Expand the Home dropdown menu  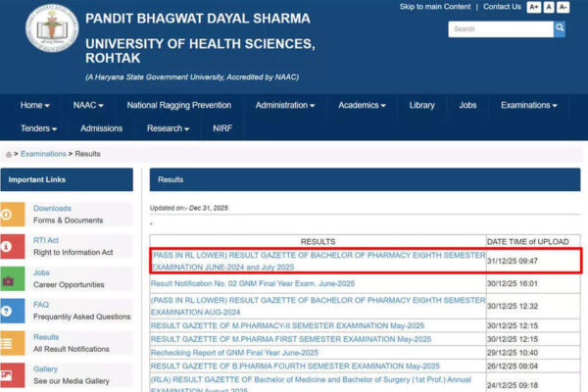(x=35, y=106)
